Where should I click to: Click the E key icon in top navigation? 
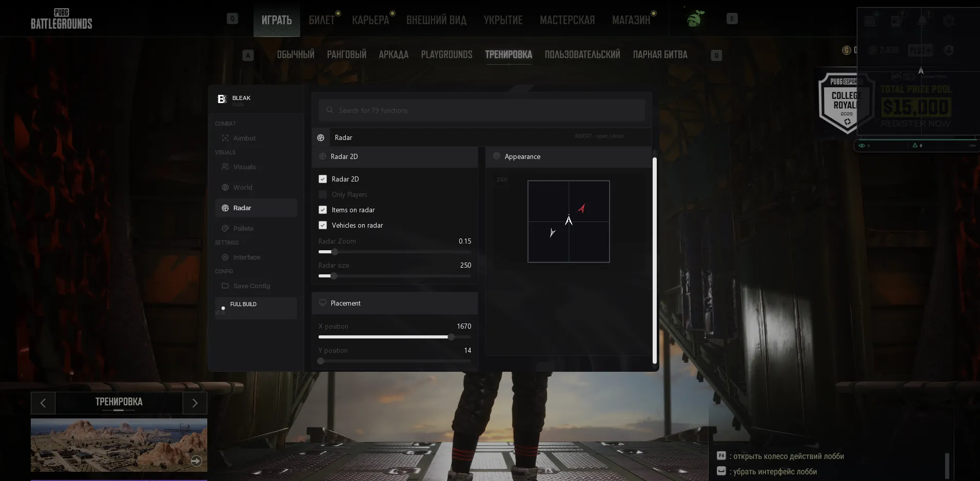tap(732, 19)
